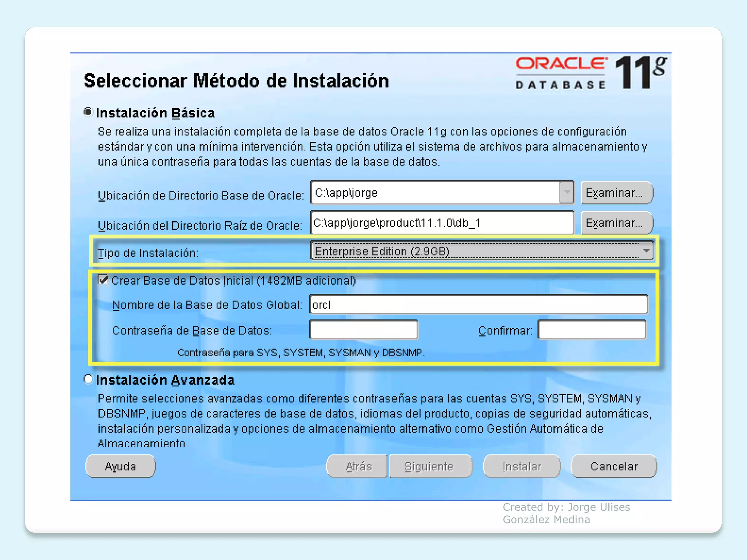
Task: Click the text Contraseña para SYS, SYSTEM, SYSMAN y DBSNMP
Action: click(301, 353)
